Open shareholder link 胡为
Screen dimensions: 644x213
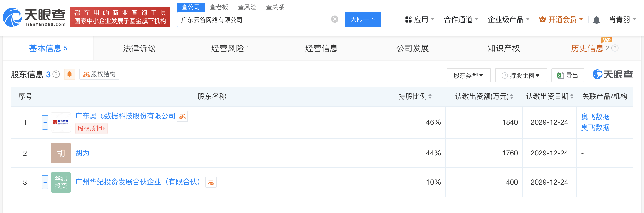tap(82, 153)
